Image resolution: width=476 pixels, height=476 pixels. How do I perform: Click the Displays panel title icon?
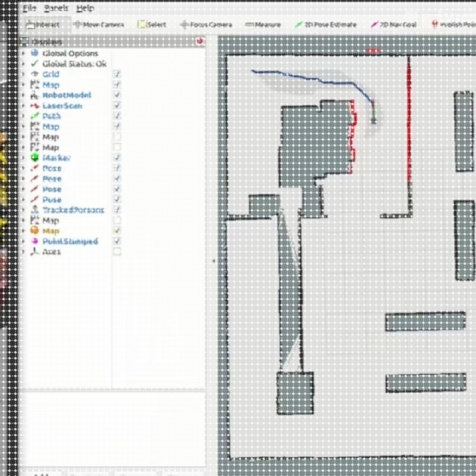(25, 42)
